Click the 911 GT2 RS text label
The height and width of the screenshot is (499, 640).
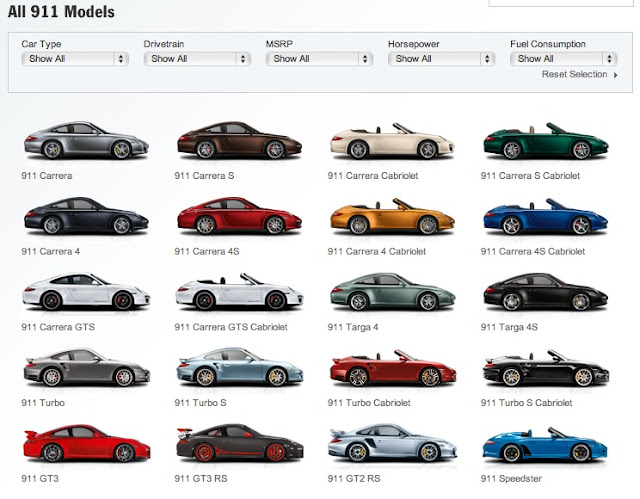click(x=354, y=479)
